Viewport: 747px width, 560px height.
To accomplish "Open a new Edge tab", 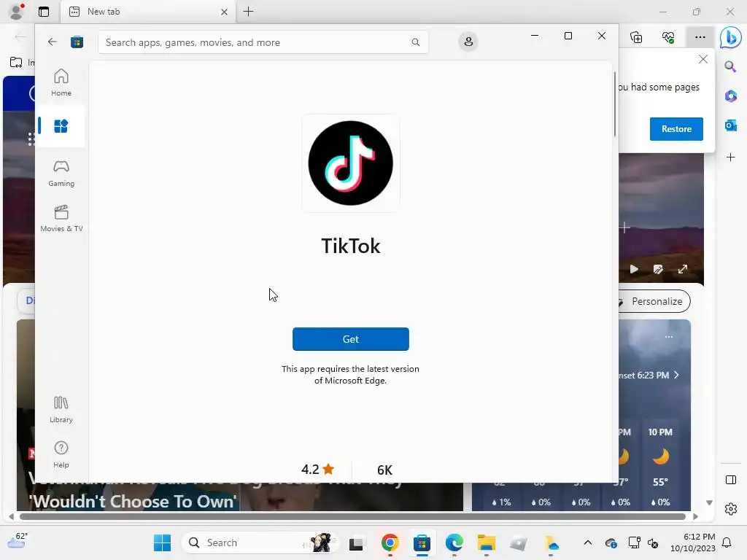I will [248, 12].
